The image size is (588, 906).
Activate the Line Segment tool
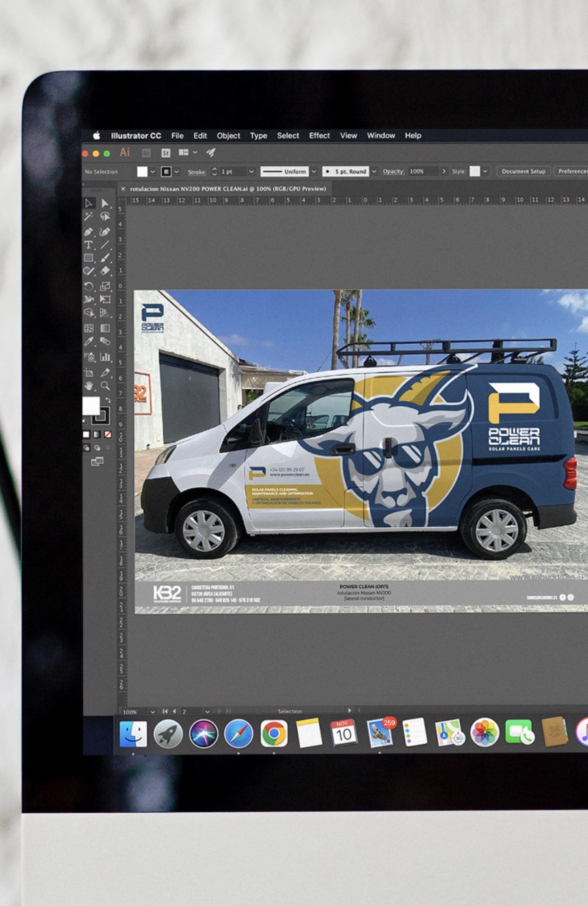point(105,245)
